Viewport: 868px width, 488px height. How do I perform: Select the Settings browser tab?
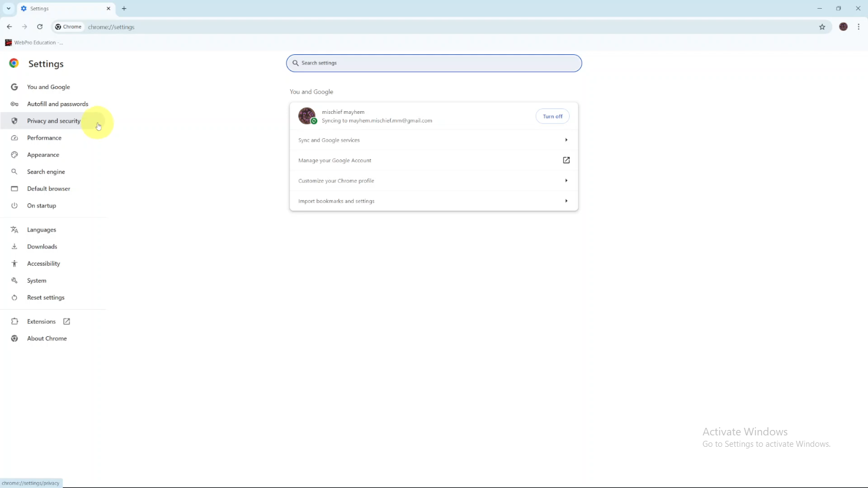point(65,9)
